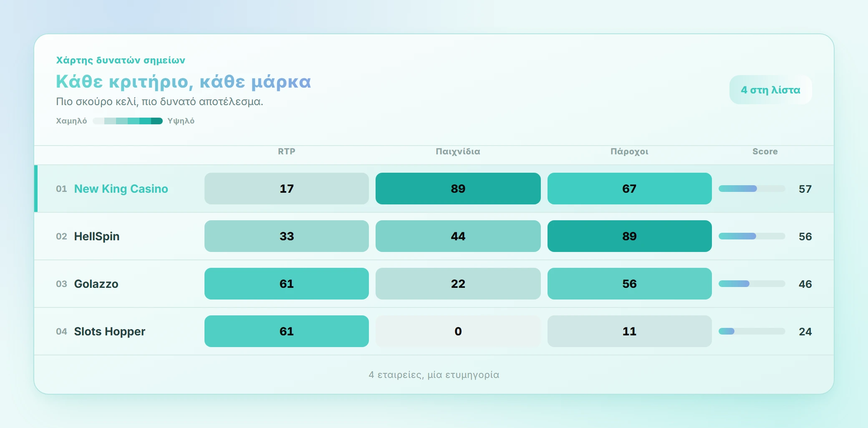Select the Slots Hopper brand name
This screenshot has height=428, width=868.
[x=110, y=331]
